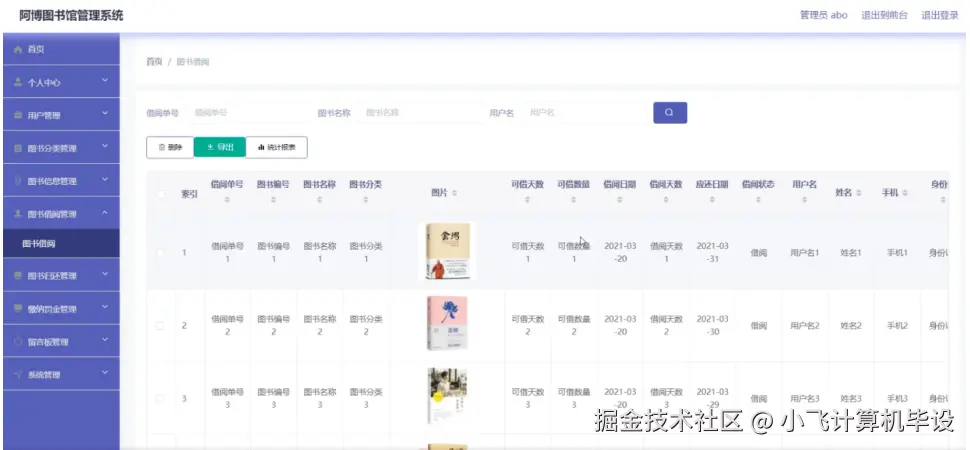The image size is (970, 450).
Task: Expand the 图书信息管理 chevron
Action: click(105, 180)
